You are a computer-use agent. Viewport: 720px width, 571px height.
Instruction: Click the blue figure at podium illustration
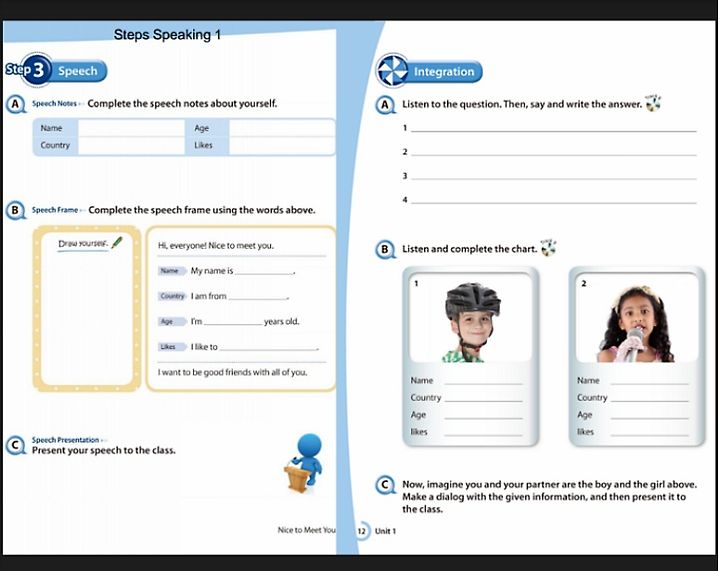[304, 463]
